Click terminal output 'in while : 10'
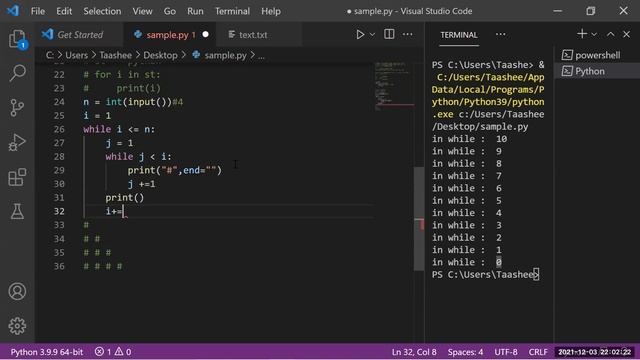 469,139
